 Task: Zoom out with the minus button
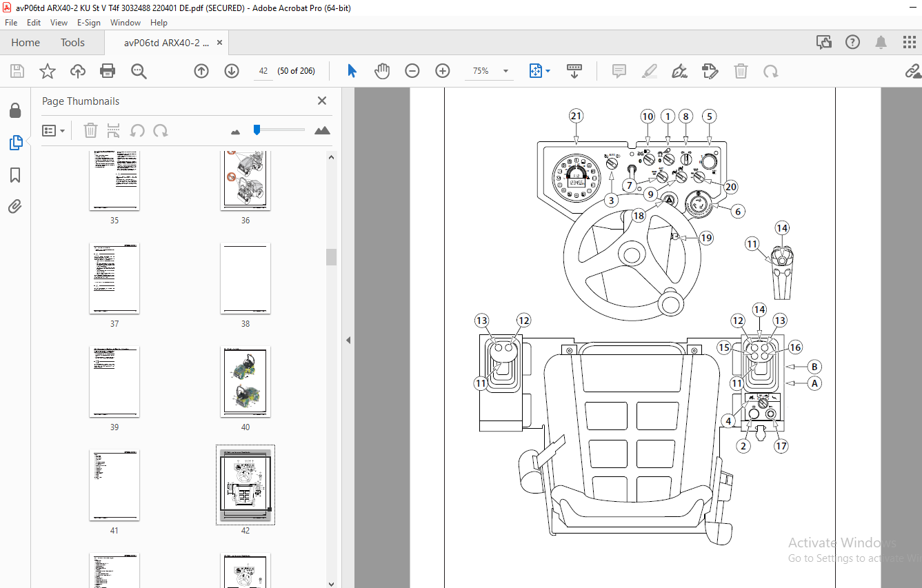point(412,71)
